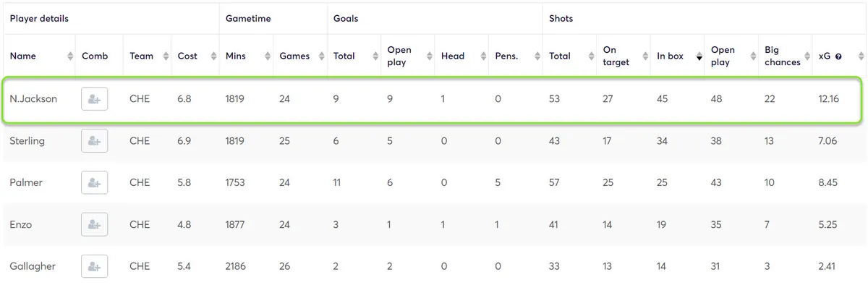Select Palmer player name

point(26,183)
